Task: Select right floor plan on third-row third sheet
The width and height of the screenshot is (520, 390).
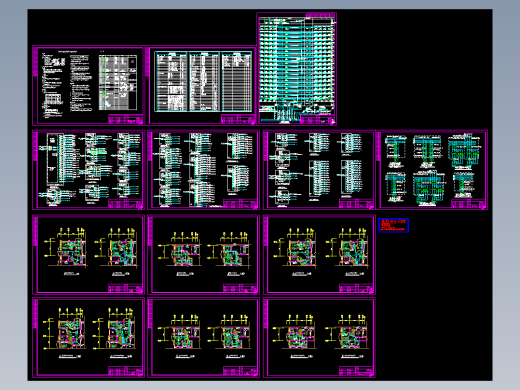Action: pos(348,248)
